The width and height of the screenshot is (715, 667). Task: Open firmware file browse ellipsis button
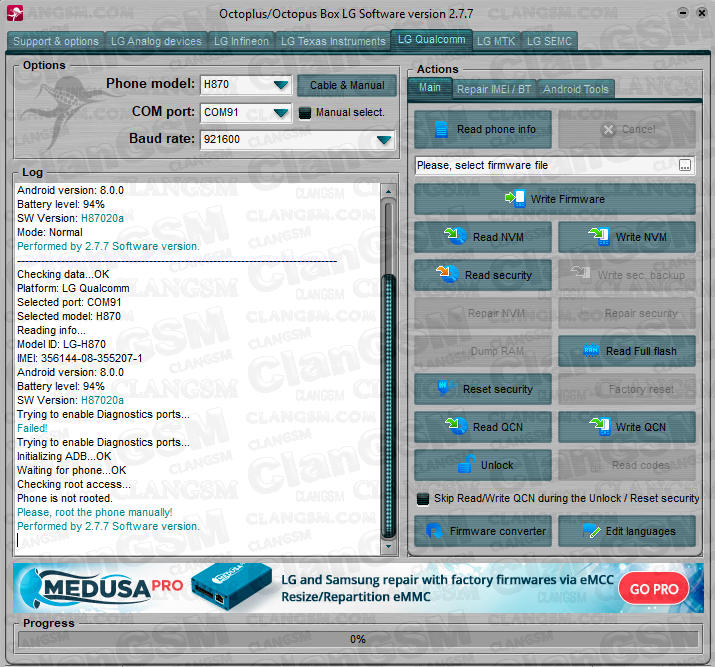(x=684, y=165)
